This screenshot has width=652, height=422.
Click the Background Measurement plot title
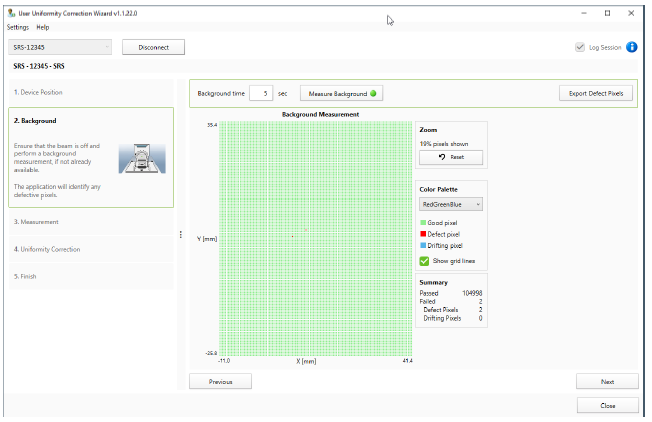click(320, 114)
